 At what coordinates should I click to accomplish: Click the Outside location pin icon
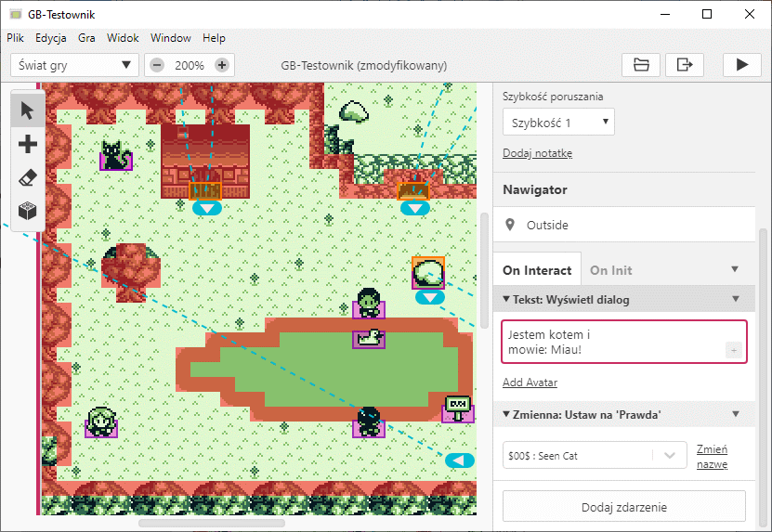pos(510,225)
